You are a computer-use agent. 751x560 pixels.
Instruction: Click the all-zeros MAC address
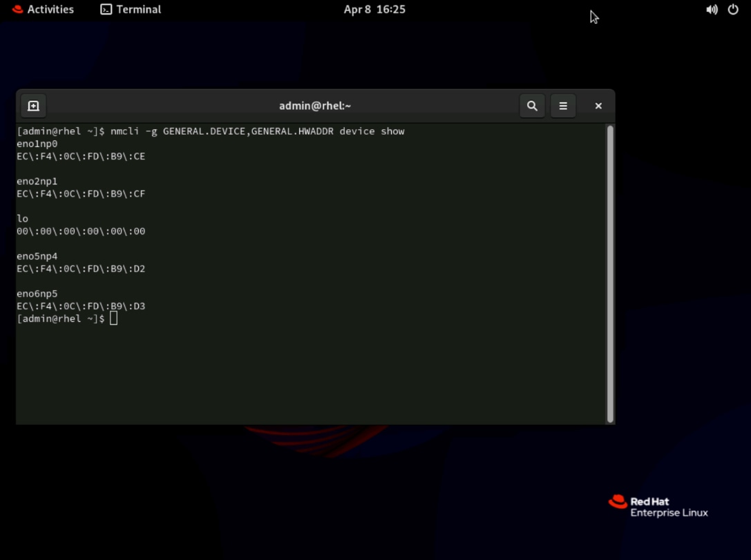click(81, 231)
